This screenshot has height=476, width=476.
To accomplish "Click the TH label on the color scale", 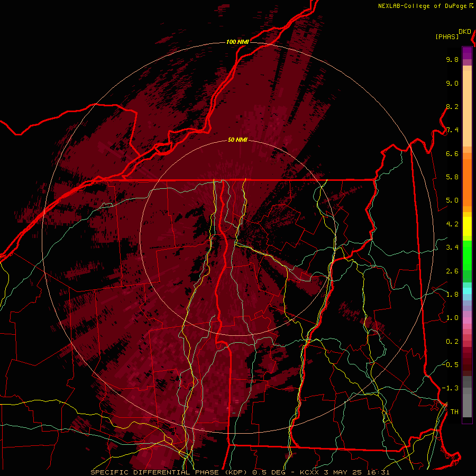I will click(454, 412).
